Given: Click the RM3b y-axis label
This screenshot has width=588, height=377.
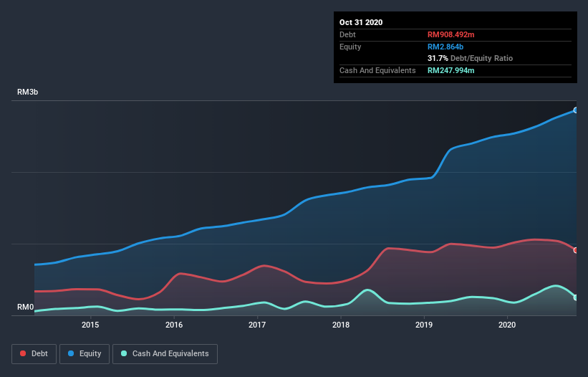Looking at the screenshot, I should [27, 92].
